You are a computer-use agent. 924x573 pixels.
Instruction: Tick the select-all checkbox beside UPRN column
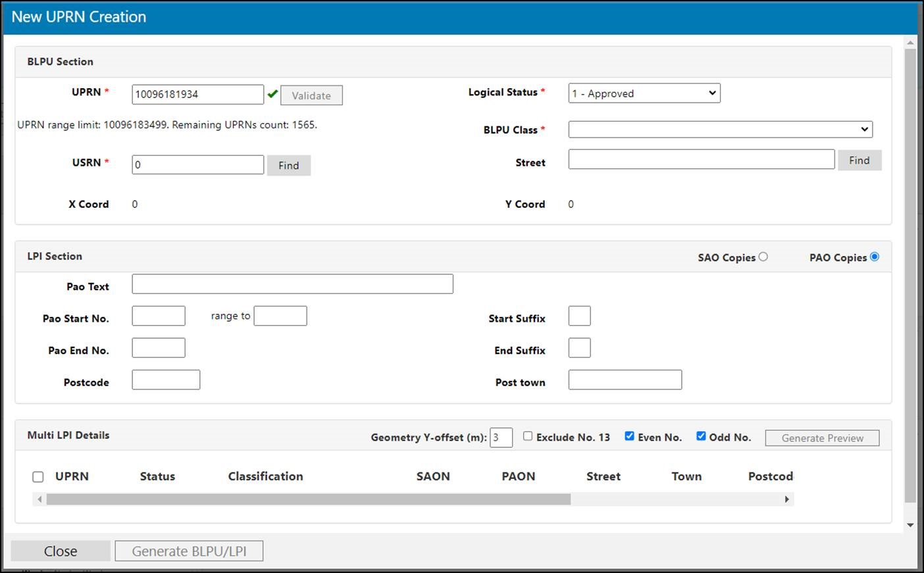[38, 477]
